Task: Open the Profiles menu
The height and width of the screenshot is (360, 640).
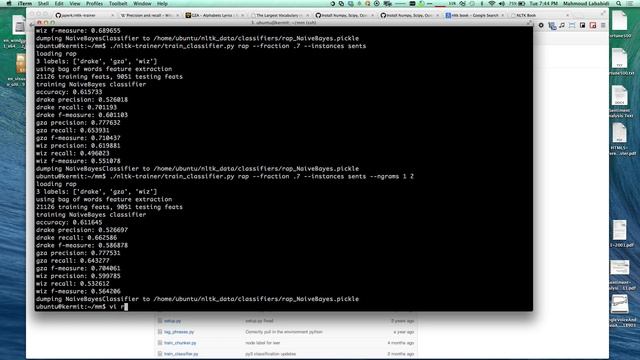Action: point(94,3)
